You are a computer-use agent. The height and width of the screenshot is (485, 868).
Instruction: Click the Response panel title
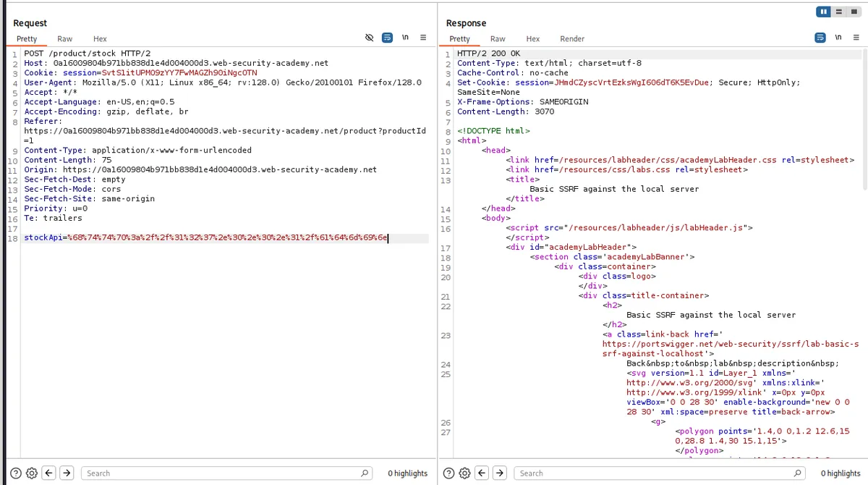pos(466,23)
